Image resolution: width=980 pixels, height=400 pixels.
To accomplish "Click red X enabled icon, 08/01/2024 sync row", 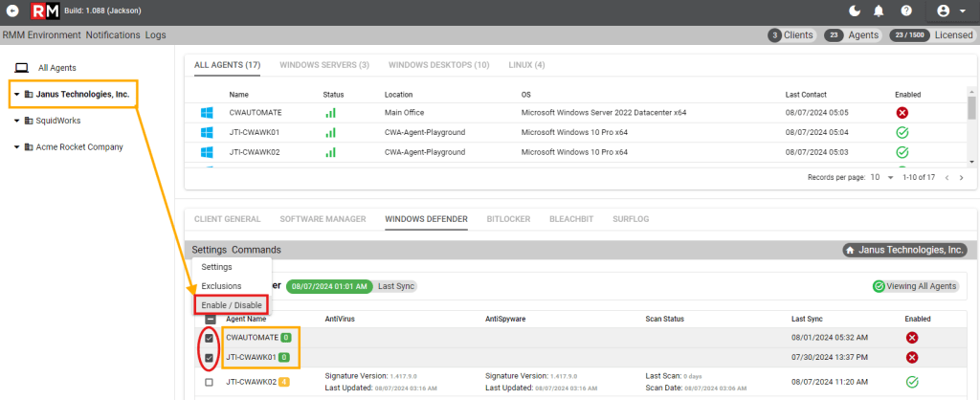I will click(x=912, y=338).
